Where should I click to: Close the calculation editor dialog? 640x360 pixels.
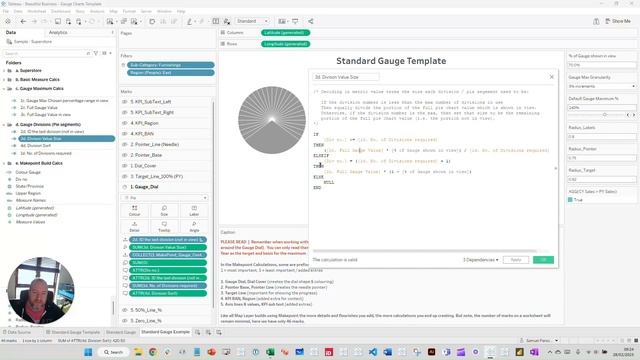[x=551, y=77]
